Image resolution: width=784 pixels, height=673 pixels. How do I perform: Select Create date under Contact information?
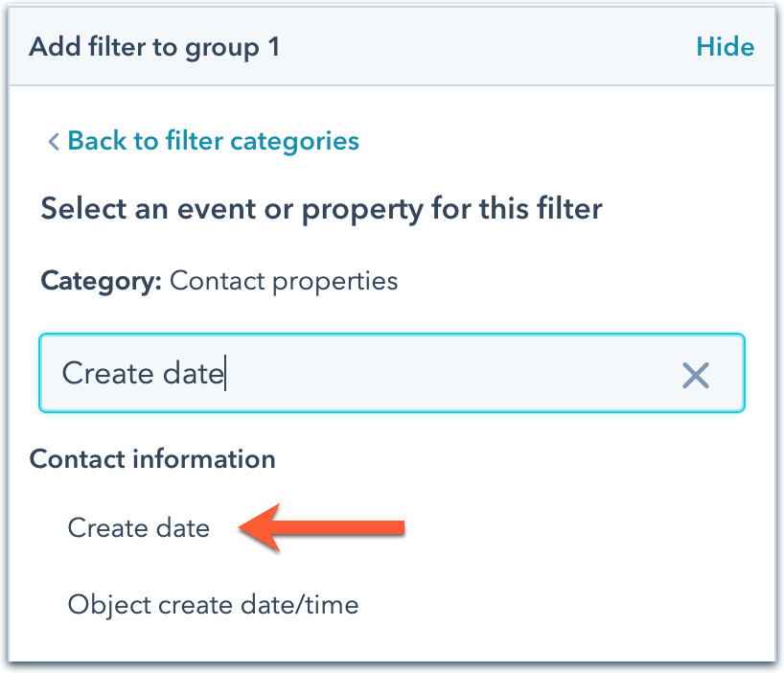pyautogui.click(x=138, y=527)
